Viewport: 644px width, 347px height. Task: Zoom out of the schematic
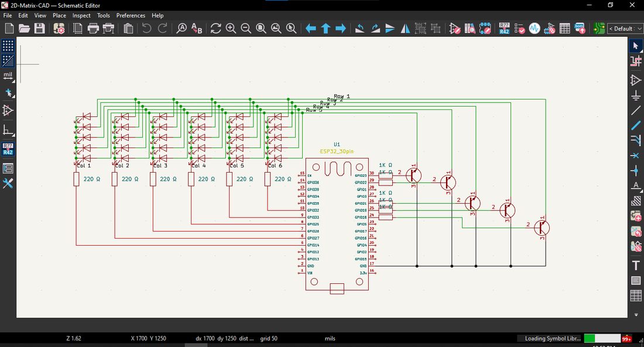point(246,28)
